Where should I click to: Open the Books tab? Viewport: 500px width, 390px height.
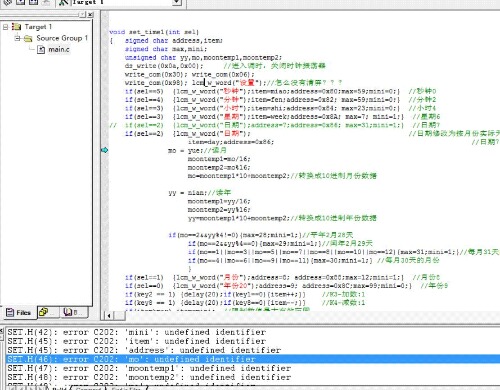pos(74,312)
